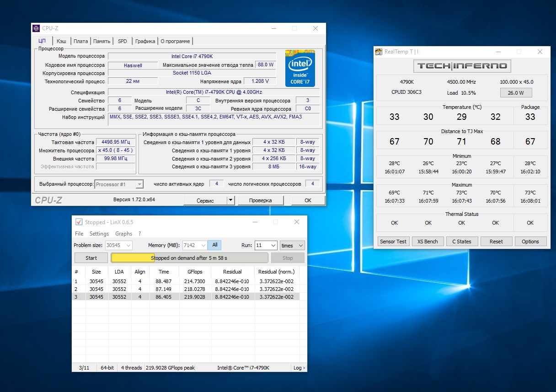This screenshot has height=392, width=556.
Task: Click the Sensor Test button
Action: pyautogui.click(x=393, y=242)
